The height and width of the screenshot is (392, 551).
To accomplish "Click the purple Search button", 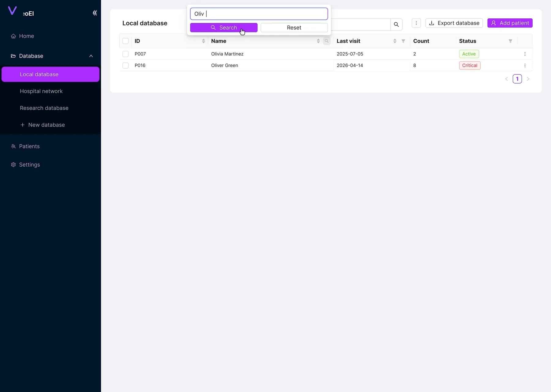I will pyautogui.click(x=224, y=28).
